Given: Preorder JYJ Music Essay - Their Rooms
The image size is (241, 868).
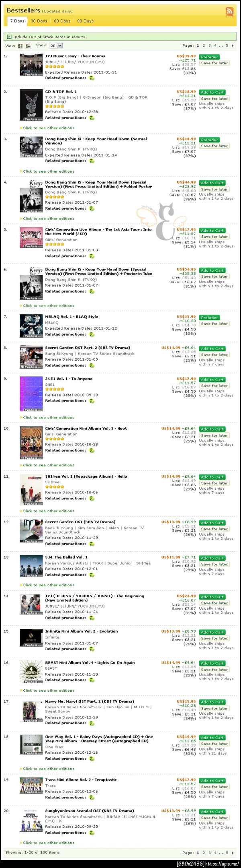Looking at the screenshot, I should [x=209, y=57].
